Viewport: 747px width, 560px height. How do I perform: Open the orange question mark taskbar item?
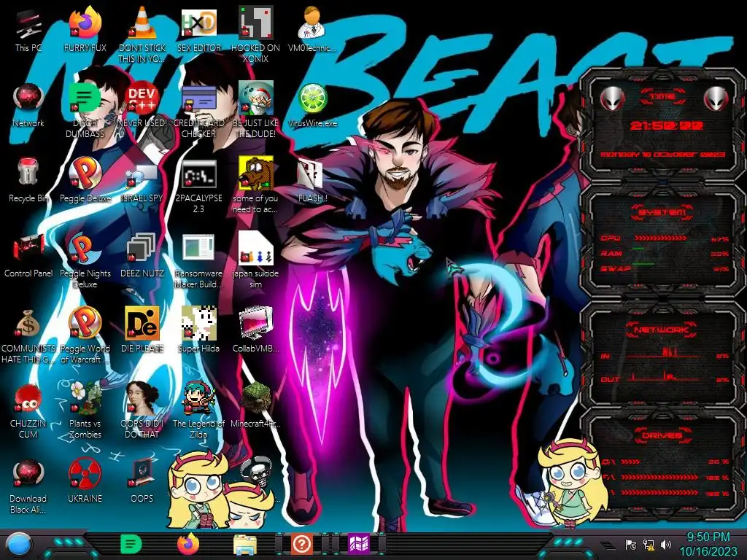301,544
